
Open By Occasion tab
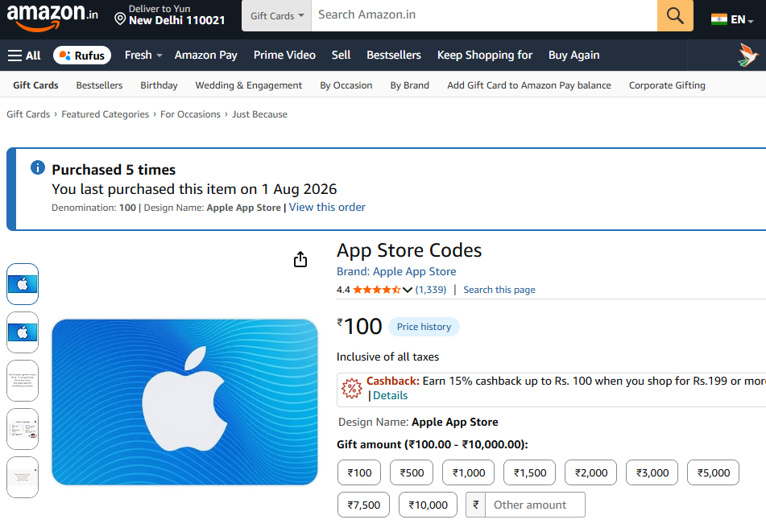(x=346, y=85)
